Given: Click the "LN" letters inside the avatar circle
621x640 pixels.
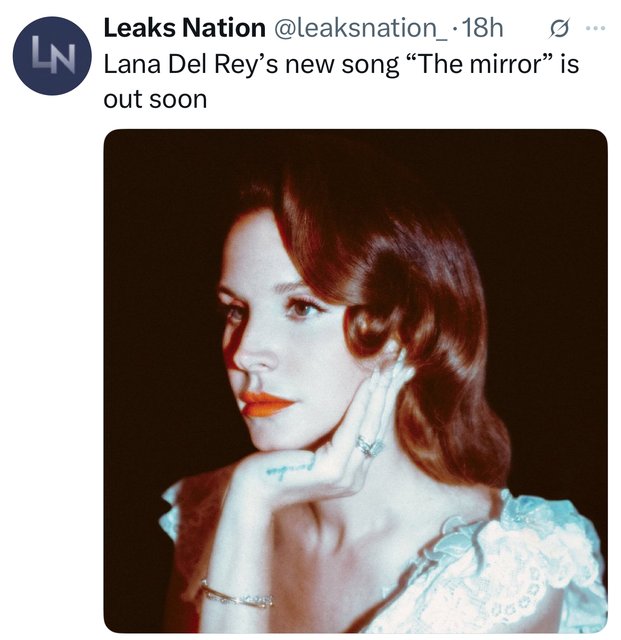Looking at the screenshot, I should (x=53, y=55).
